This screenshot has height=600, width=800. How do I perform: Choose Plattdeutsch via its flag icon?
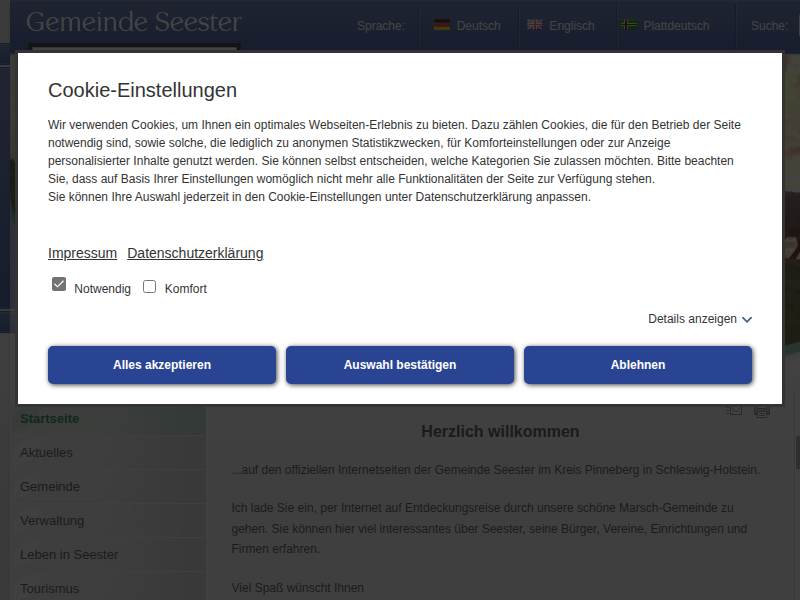tap(629, 26)
